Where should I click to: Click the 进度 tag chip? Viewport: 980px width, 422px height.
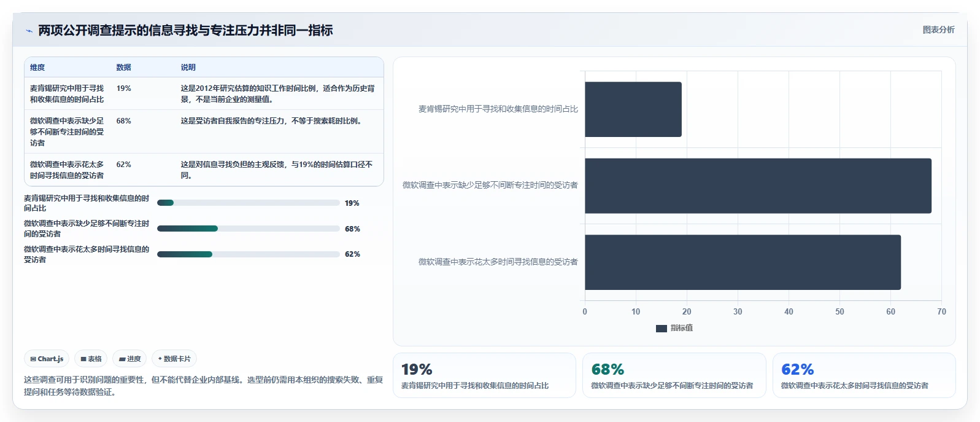[129, 359]
